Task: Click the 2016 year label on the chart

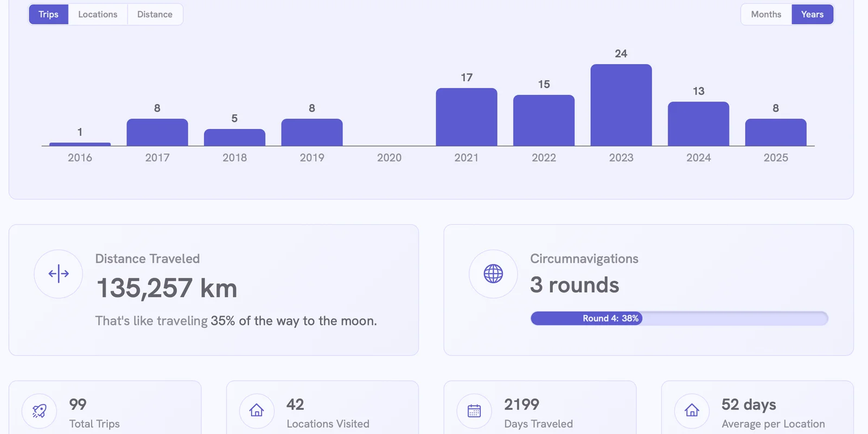Action: tap(79, 157)
